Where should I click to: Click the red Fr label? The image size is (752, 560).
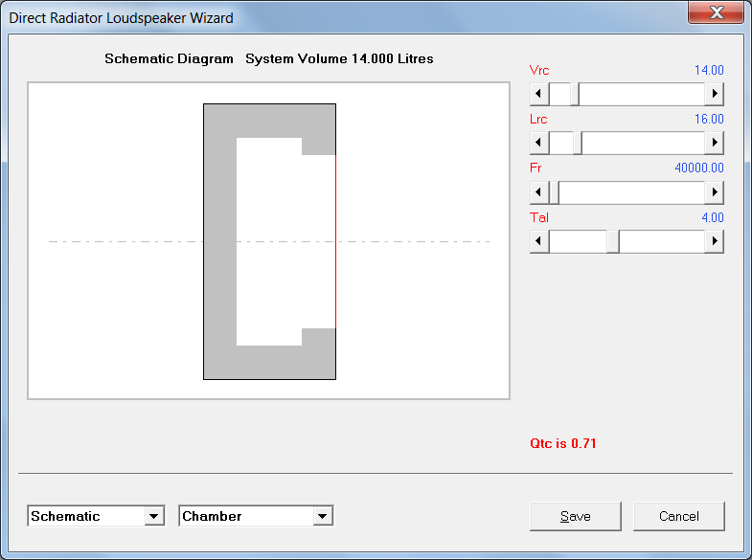(536, 168)
